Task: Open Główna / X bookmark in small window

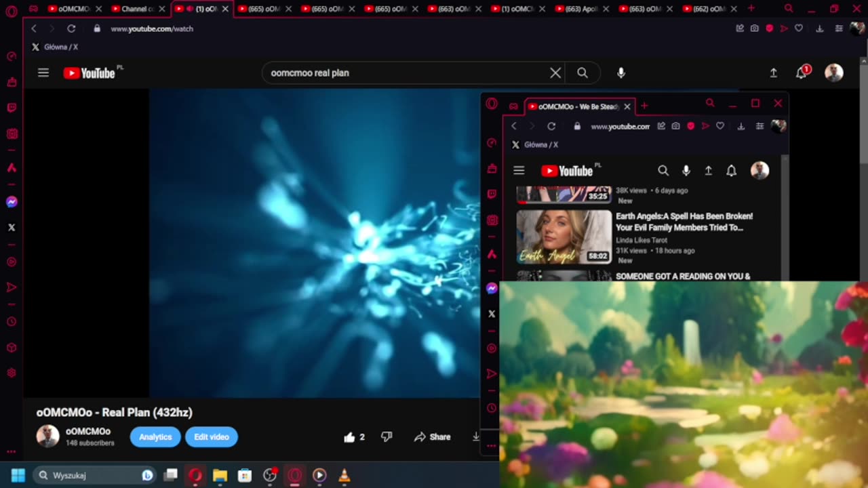Action: point(535,144)
